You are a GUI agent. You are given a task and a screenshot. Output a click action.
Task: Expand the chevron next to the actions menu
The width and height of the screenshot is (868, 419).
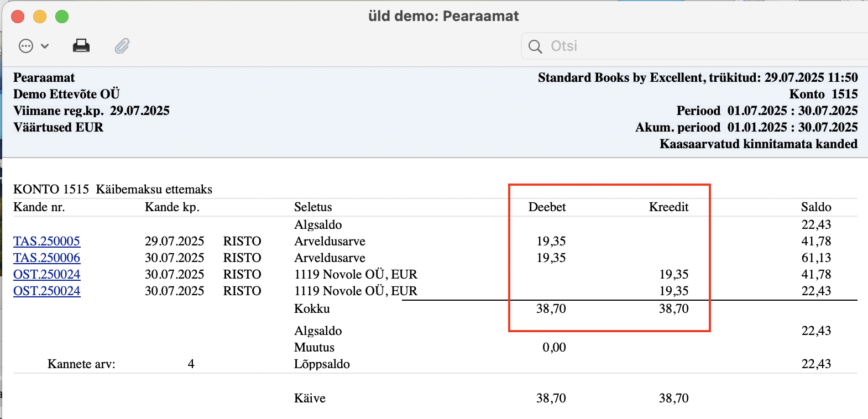click(45, 46)
